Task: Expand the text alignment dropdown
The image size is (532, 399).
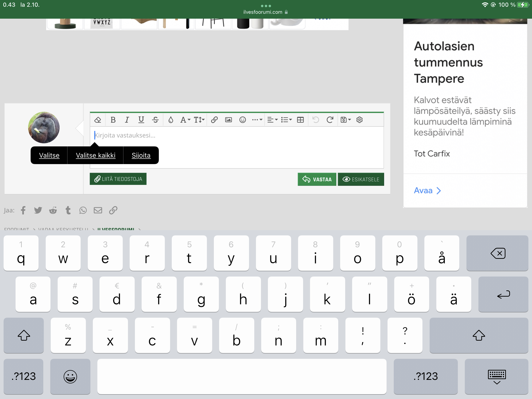Action: coord(272,120)
